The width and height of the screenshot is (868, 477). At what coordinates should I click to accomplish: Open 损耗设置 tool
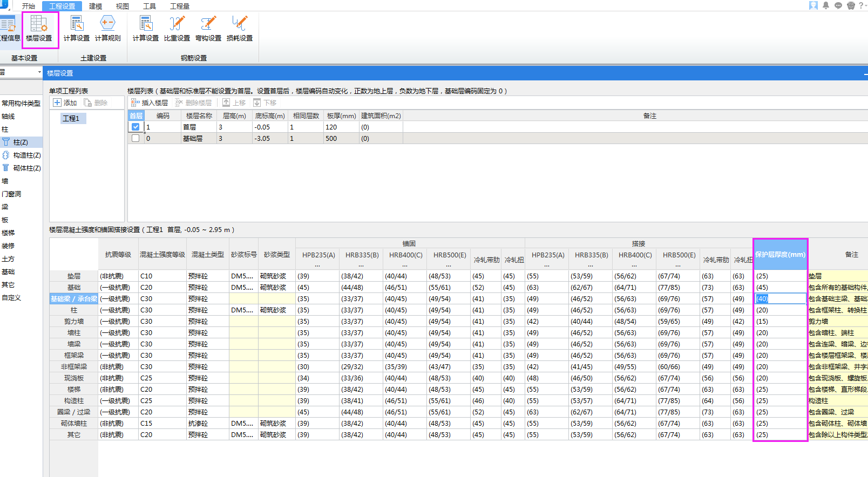(x=240, y=29)
